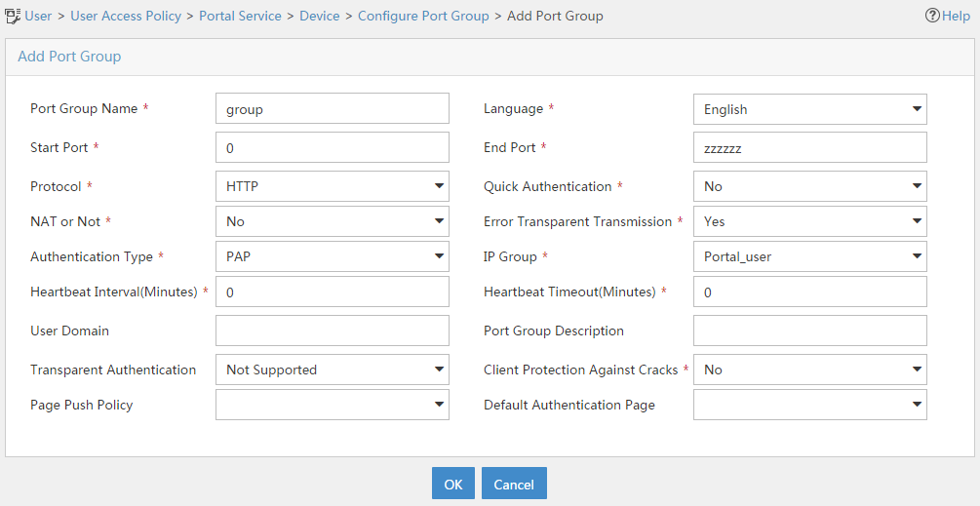The width and height of the screenshot is (980, 506).
Task: Click the End Port input field
Action: 810,147
